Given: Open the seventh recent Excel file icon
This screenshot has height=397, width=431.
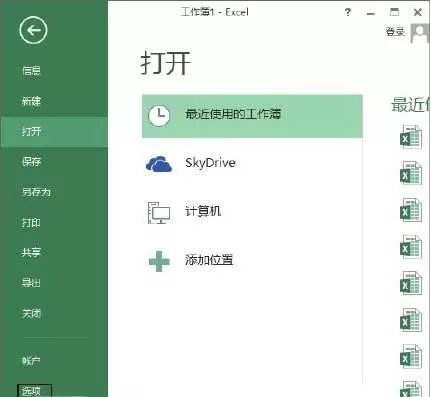Looking at the screenshot, I should pos(411,357).
